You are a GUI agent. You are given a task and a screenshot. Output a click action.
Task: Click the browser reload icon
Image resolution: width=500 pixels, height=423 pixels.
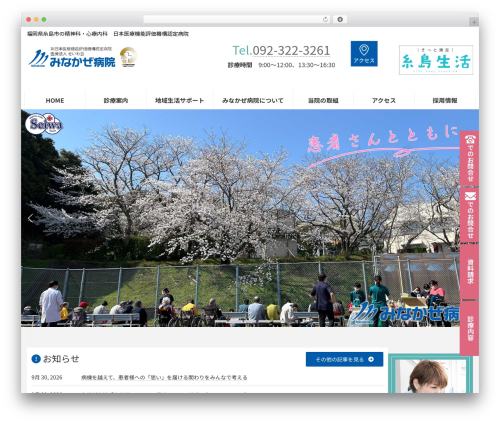325,19
